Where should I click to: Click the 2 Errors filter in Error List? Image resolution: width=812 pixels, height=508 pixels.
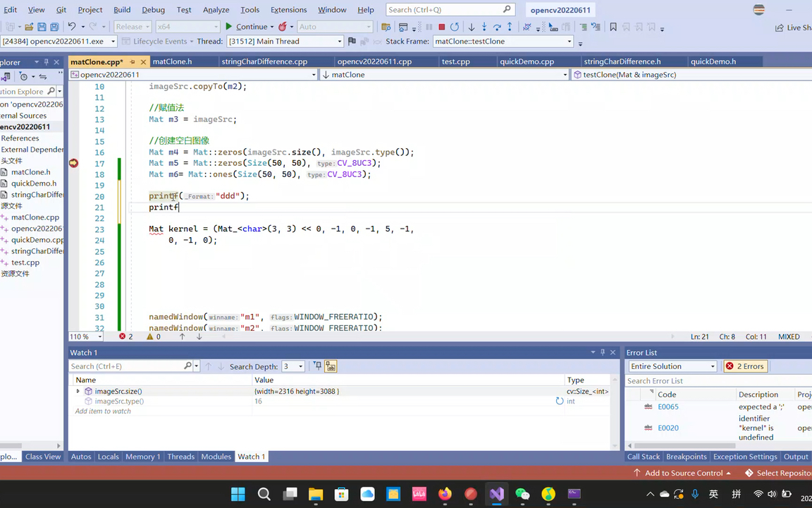(x=745, y=365)
